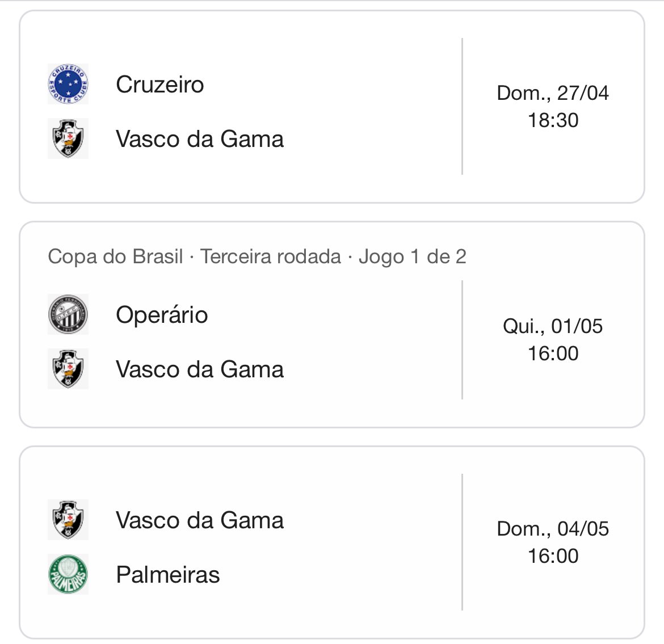Click the 18:30 kickoff time
Image resolution: width=664 pixels, height=644 pixels.
553,120
